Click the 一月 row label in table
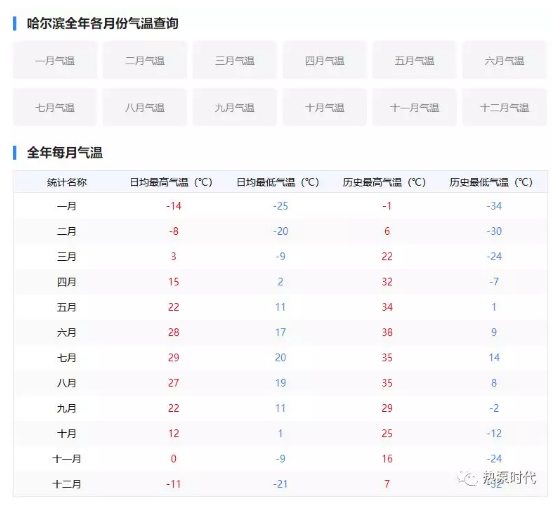This screenshot has height=506, width=560. tap(66, 206)
